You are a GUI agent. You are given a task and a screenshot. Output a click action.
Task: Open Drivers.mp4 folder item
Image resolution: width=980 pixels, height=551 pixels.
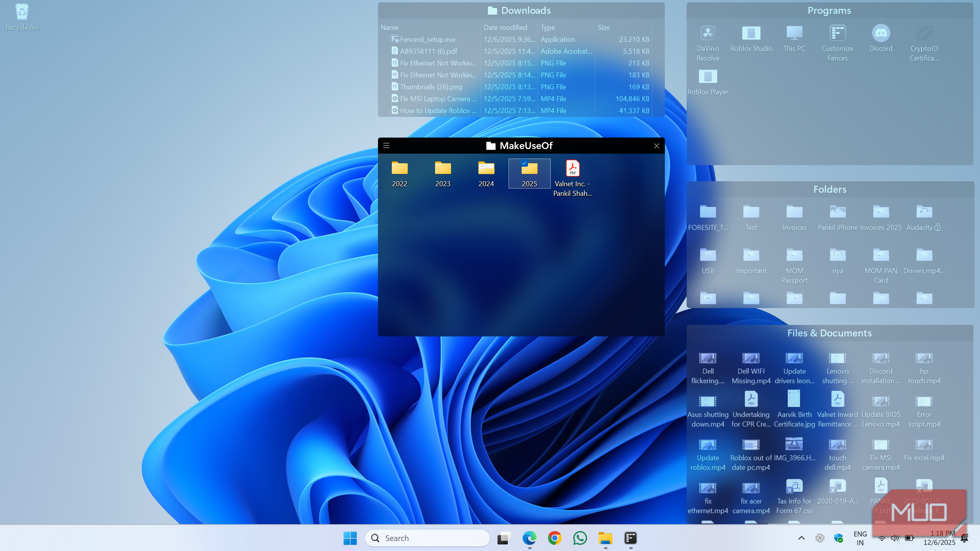pyautogui.click(x=924, y=261)
